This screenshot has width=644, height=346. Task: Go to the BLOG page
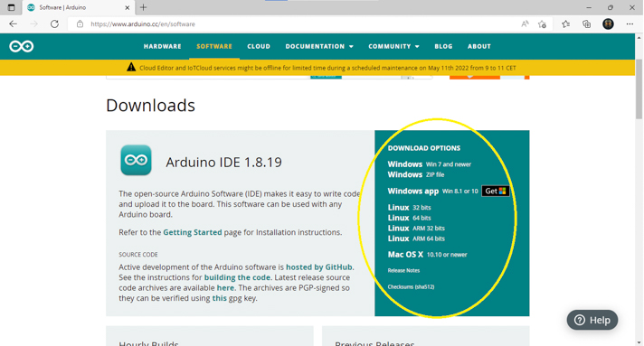(443, 46)
